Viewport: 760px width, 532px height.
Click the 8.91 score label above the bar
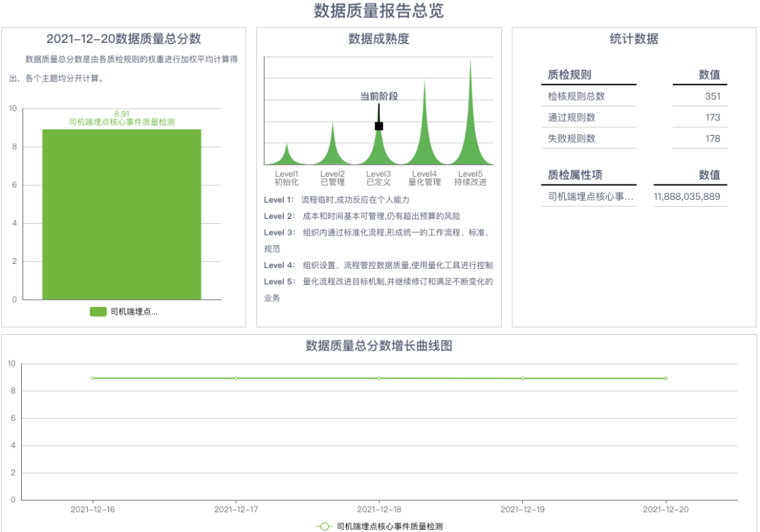pos(122,113)
